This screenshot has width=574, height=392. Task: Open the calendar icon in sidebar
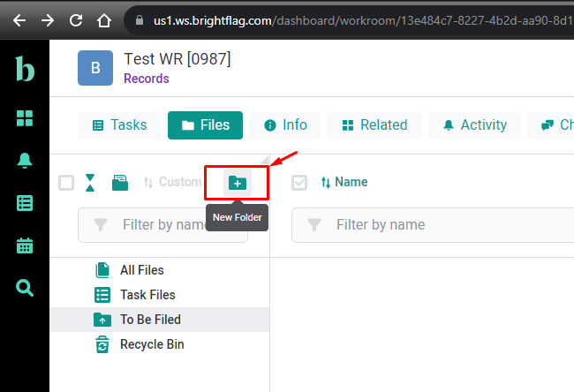(x=25, y=245)
